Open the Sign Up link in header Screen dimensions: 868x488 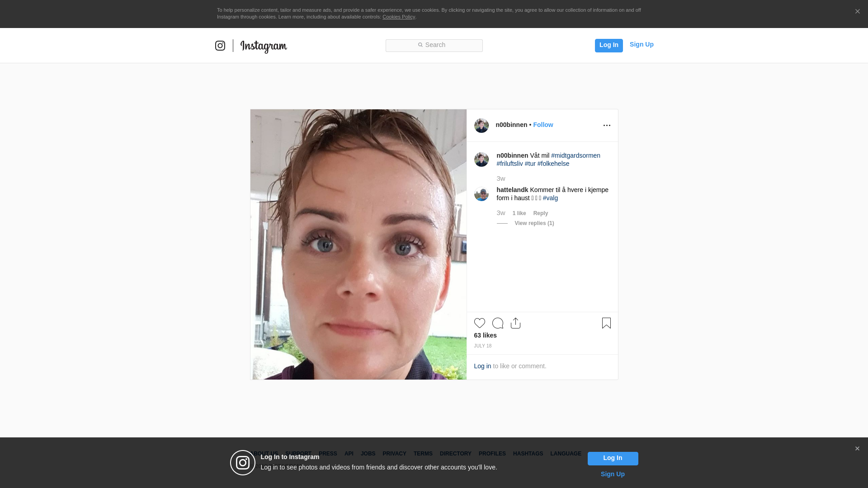(x=641, y=44)
